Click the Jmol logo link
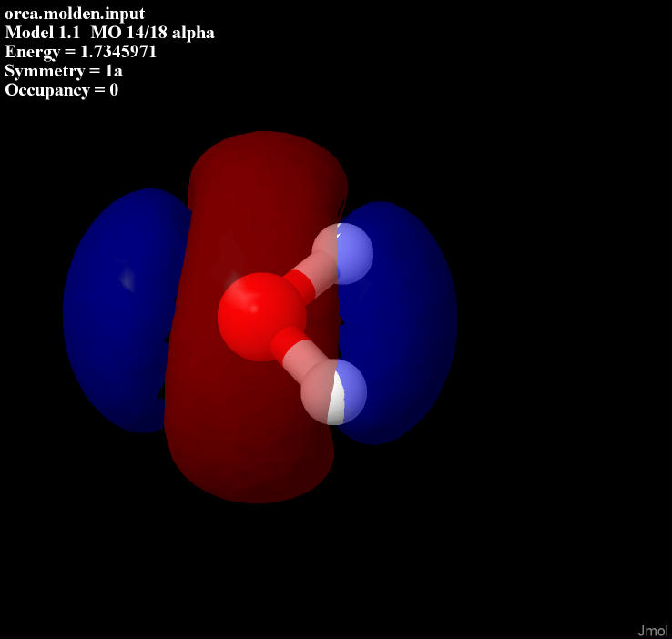672x639 pixels. 652,631
